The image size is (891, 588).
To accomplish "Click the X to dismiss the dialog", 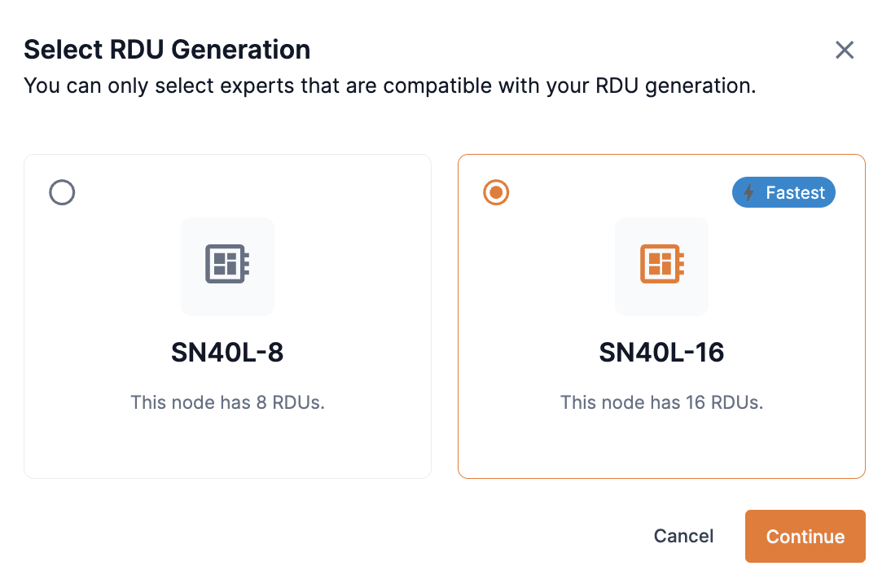I will [x=845, y=50].
